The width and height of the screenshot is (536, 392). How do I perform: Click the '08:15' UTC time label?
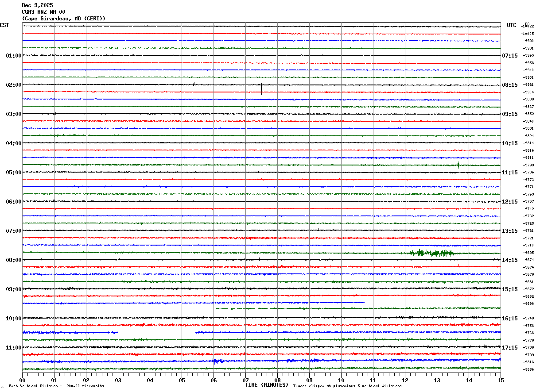click(510, 85)
